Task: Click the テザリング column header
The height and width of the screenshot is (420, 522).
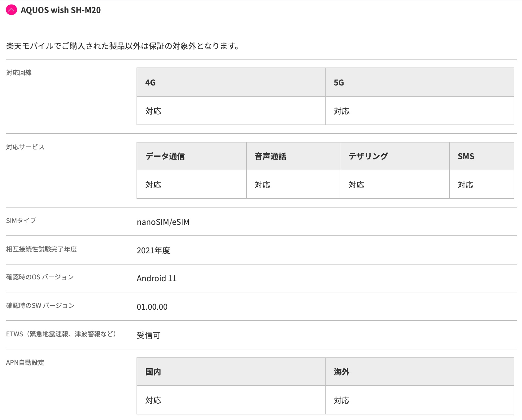Action: 395,156
